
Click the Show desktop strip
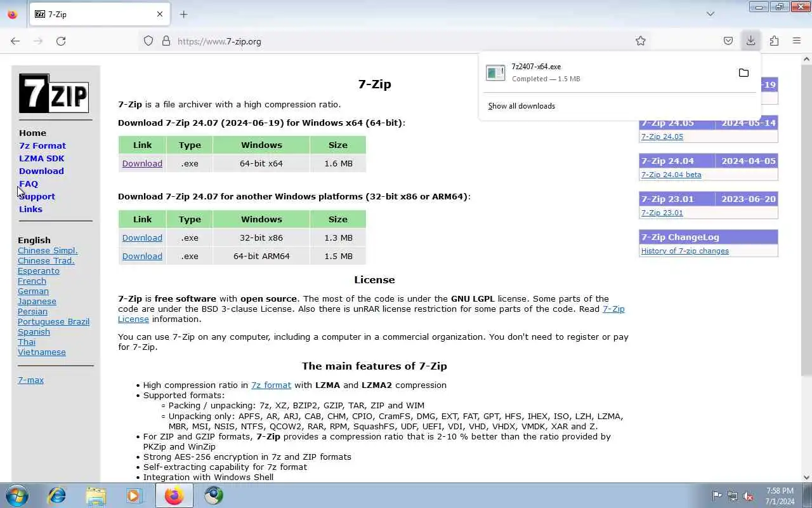(807, 495)
